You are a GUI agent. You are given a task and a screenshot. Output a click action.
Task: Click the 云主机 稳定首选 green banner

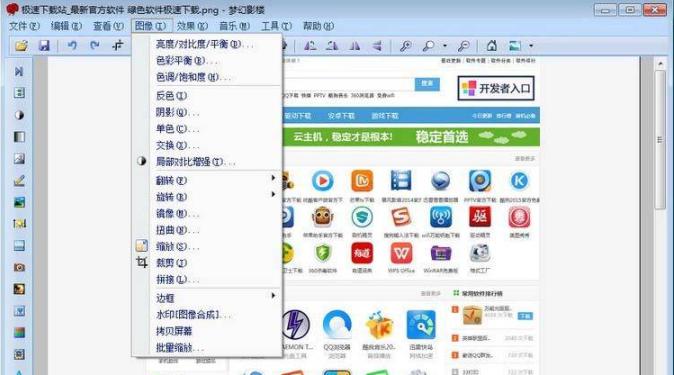pyautogui.click(x=411, y=137)
